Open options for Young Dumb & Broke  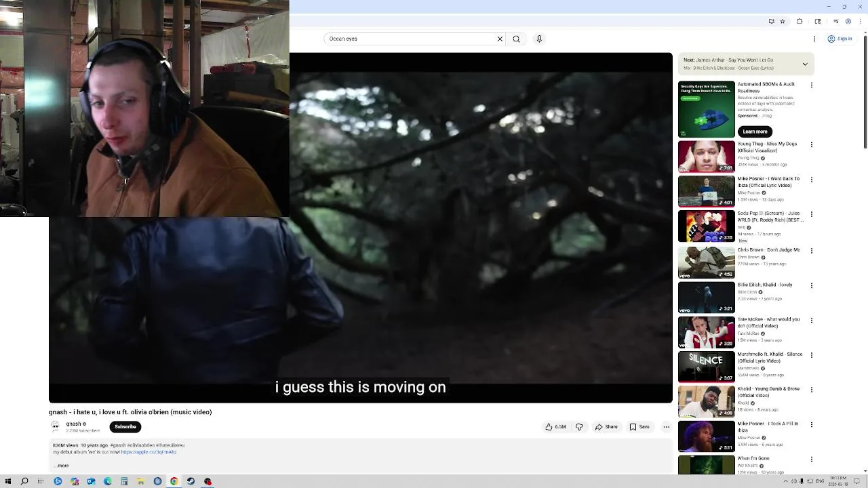click(x=812, y=390)
